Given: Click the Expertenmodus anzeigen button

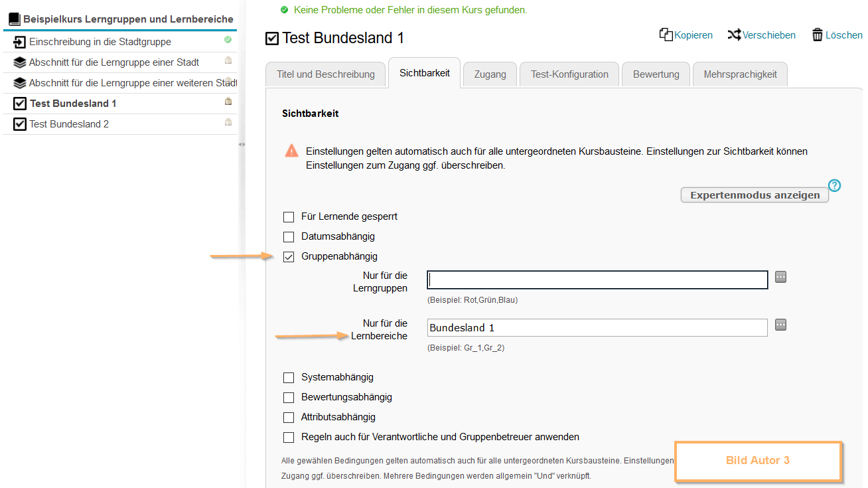Looking at the screenshot, I should click(755, 195).
